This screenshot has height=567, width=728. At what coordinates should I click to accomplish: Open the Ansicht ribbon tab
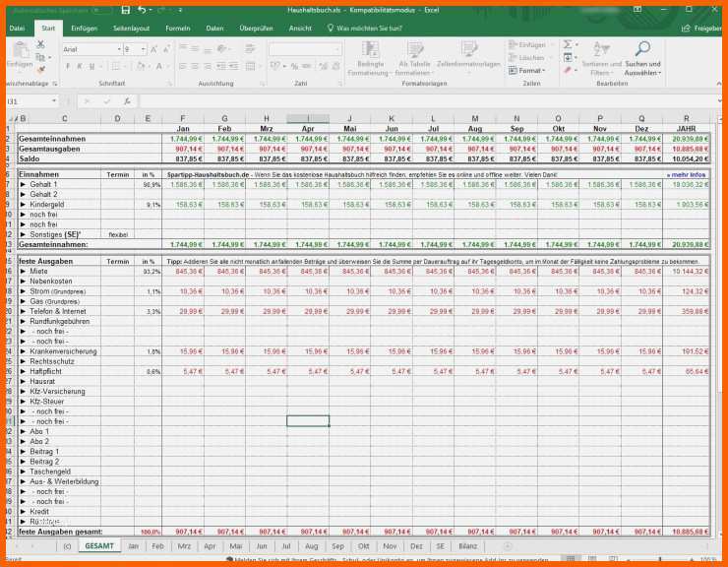[300, 29]
